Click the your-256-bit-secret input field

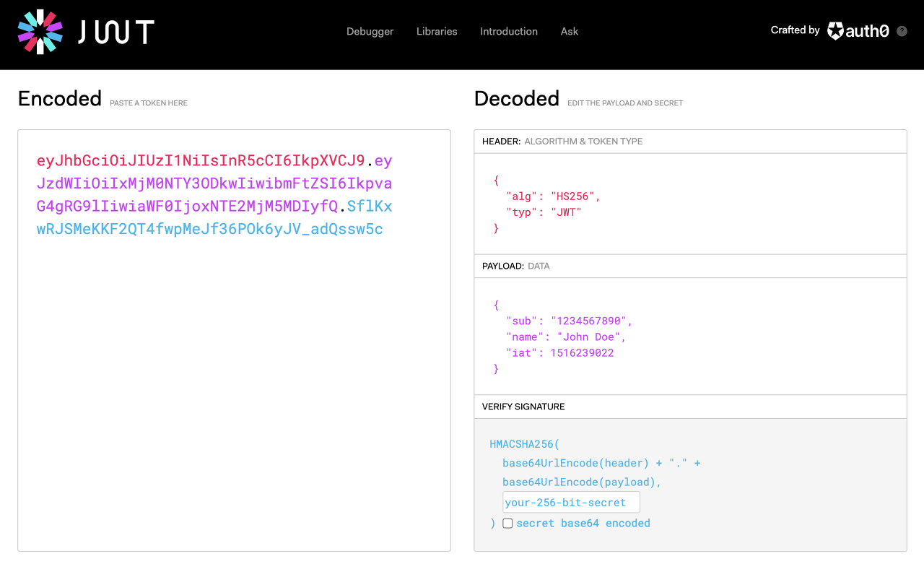[x=571, y=503]
